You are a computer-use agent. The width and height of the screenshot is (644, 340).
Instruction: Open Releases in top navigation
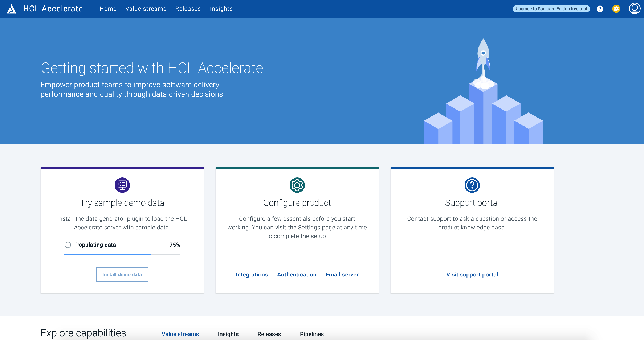coord(188,9)
